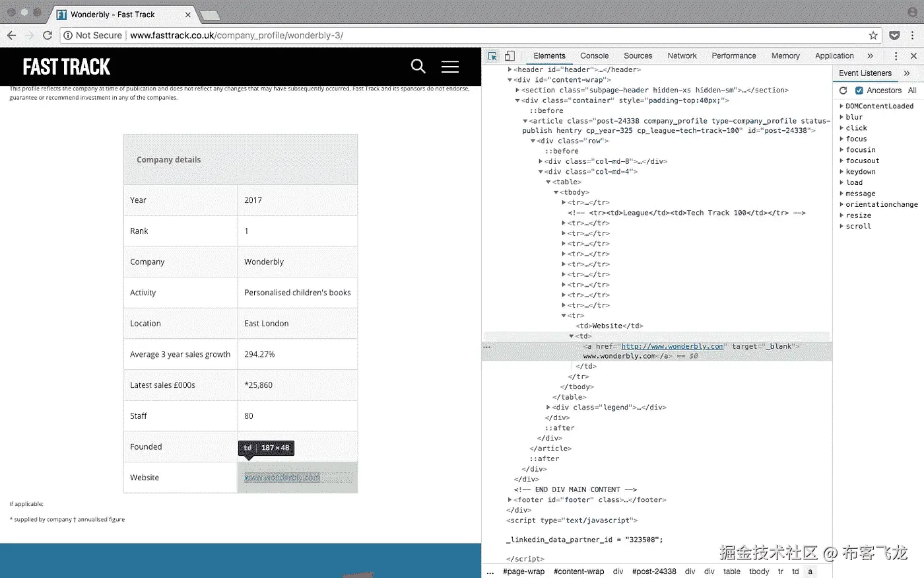The height and width of the screenshot is (578, 924).
Task: Select tbody in the breadcrumb bar
Action: [x=759, y=572]
